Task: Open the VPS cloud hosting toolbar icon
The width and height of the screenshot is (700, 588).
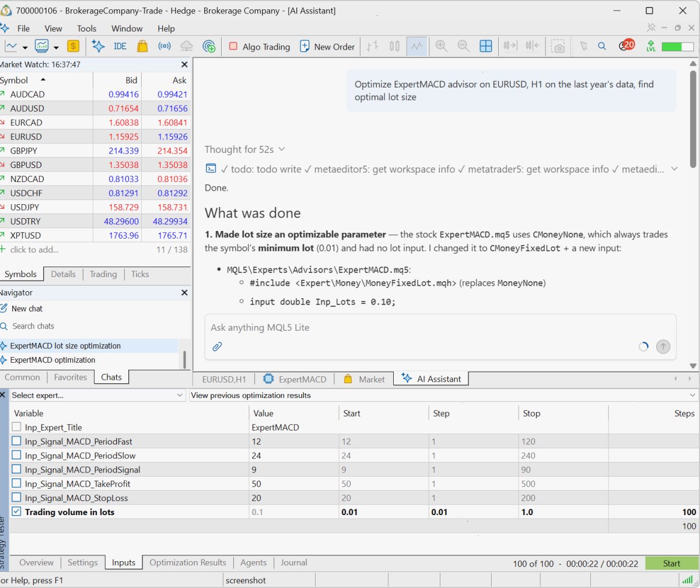Action: [x=187, y=47]
